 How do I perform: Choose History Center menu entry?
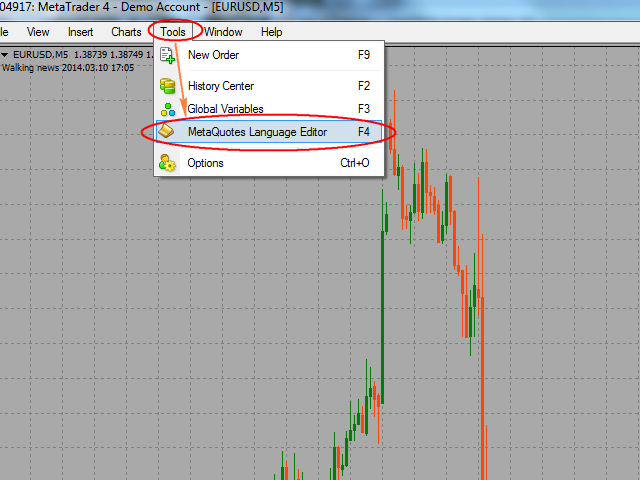(269, 86)
